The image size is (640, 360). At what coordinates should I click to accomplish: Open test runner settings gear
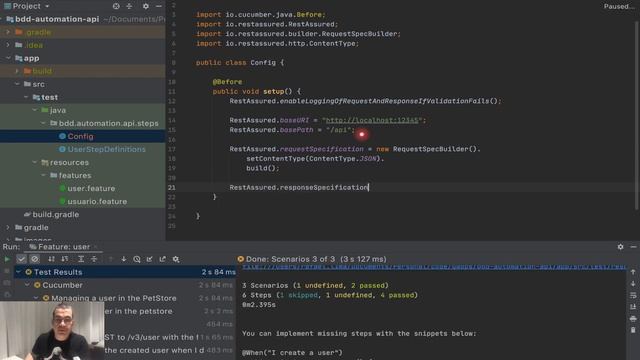click(x=176, y=259)
